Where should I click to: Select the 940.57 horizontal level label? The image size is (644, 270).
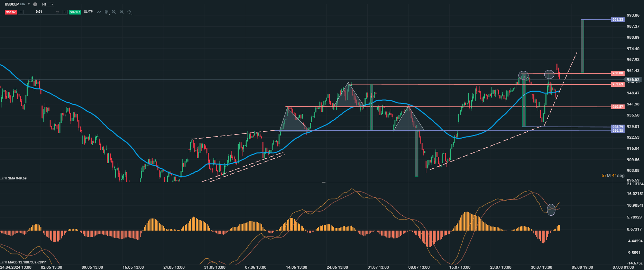(617, 107)
